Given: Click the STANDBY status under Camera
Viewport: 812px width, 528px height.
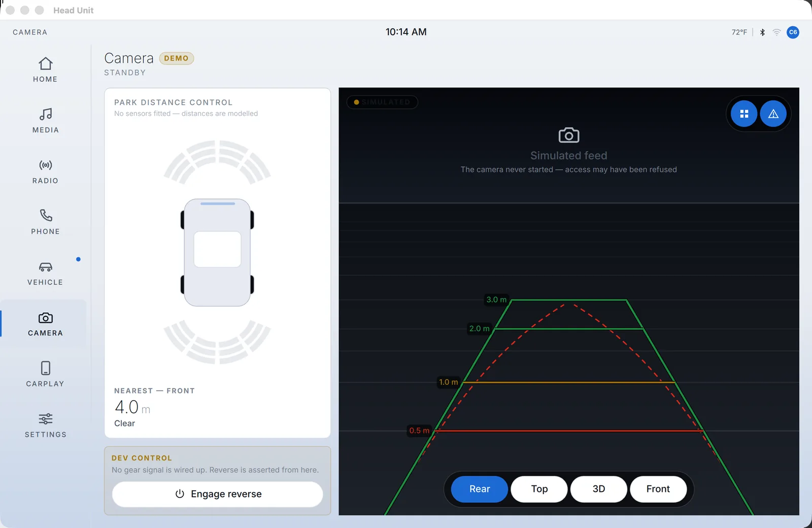Looking at the screenshot, I should pyautogui.click(x=125, y=73).
